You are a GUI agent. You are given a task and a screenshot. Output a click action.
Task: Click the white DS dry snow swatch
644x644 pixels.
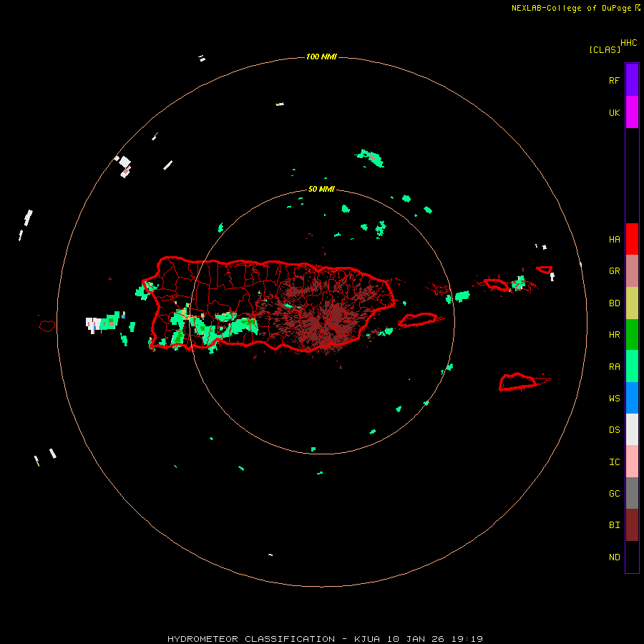[632, 429]
